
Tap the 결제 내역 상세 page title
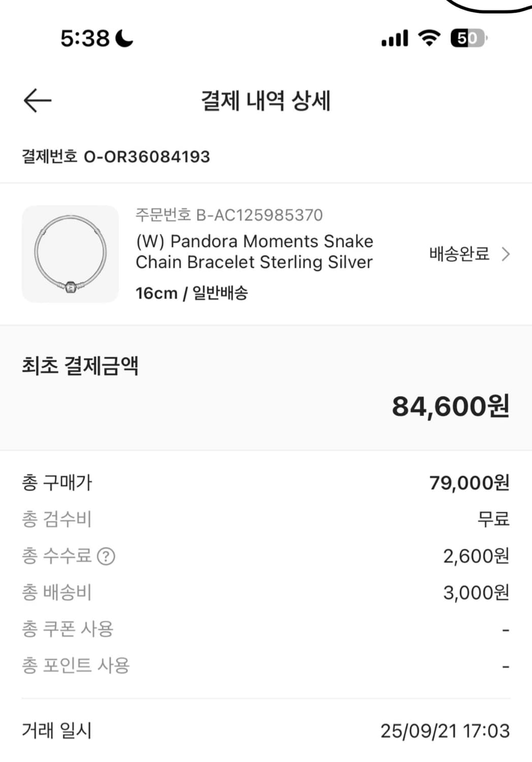click(x=265, y=100)
